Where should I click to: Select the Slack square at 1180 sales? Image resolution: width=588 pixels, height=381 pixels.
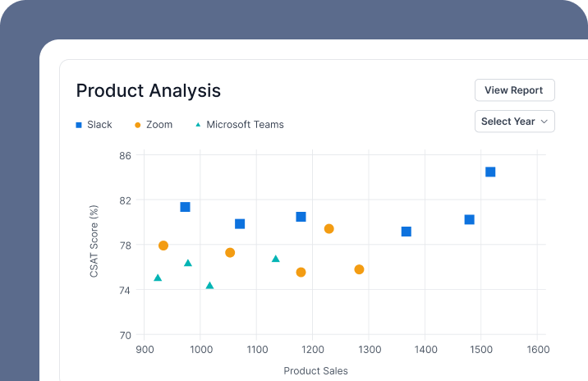[301, 217]
